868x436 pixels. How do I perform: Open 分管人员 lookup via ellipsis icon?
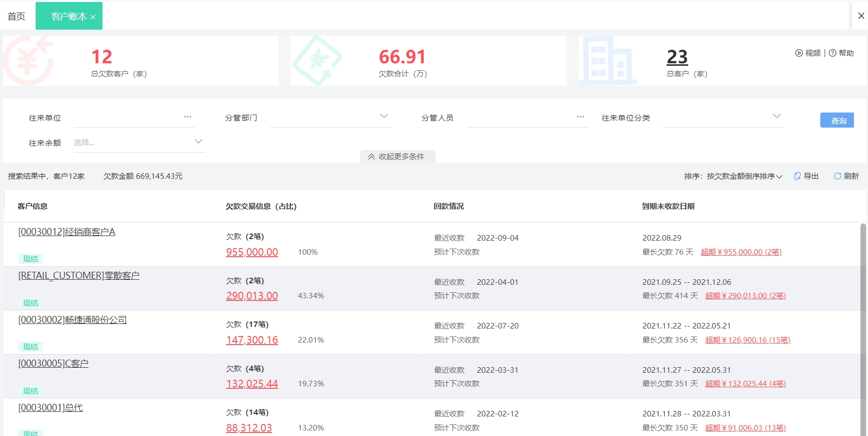coord(580,117)
